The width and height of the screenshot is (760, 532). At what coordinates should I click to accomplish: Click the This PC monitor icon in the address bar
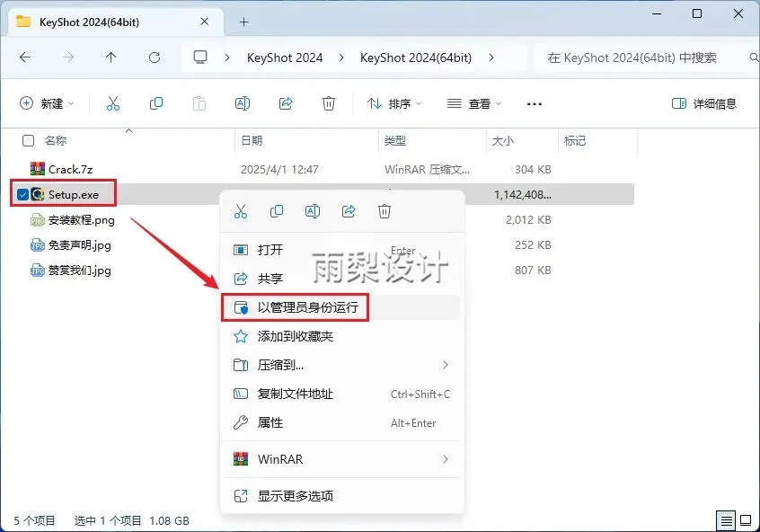point(200,58)
